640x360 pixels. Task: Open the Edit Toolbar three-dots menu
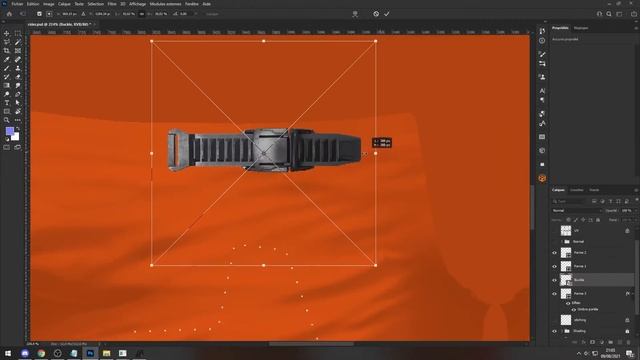tap(18, 120)
